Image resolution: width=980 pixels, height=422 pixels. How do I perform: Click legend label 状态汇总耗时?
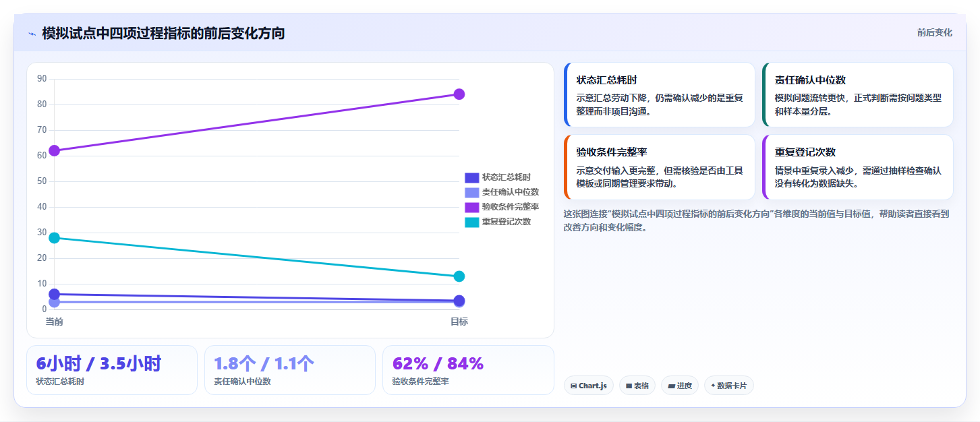pyautogui.click(x=507, y=177)
